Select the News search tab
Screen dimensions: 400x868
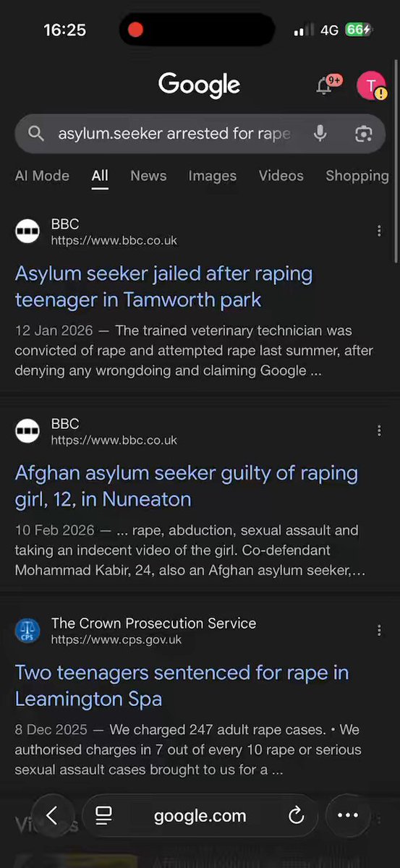[x=148, y=176]
